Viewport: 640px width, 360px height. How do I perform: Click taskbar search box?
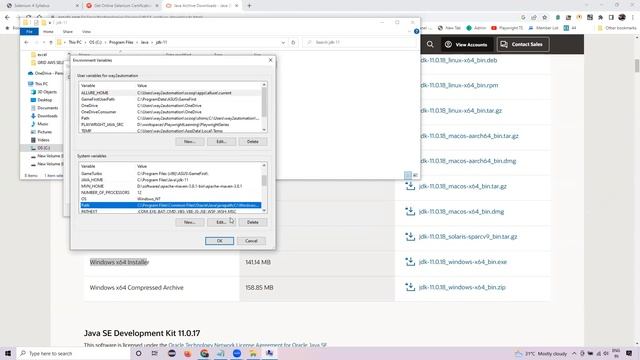(74, 353)
